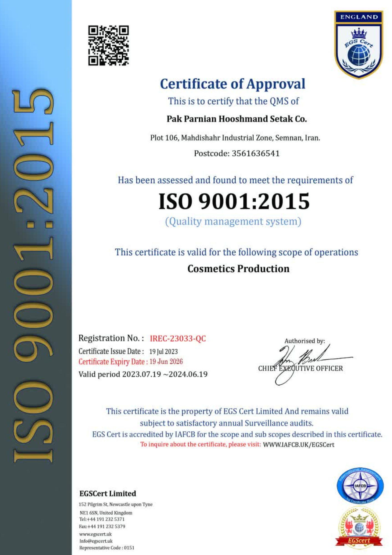Click the Info@egscert.uk email address
Image resolution: width=392 pixels, height=555 pixels.
[96, 541]
